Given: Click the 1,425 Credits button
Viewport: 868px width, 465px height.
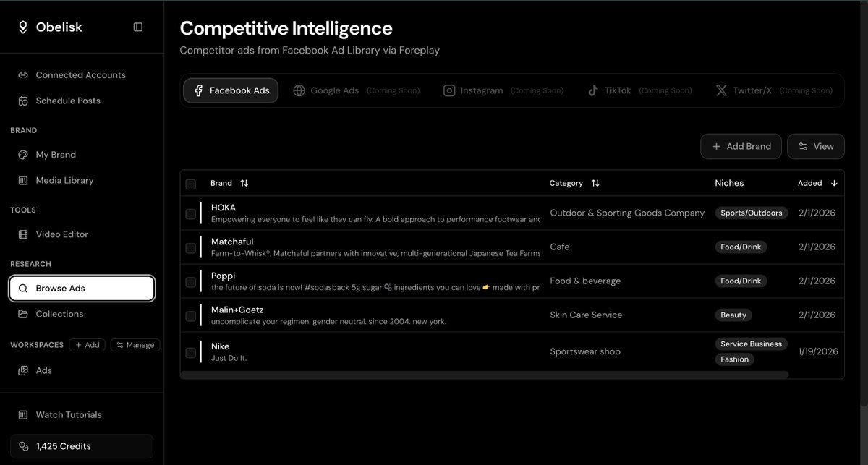Looking at the screenshot, I should (82, 446).
